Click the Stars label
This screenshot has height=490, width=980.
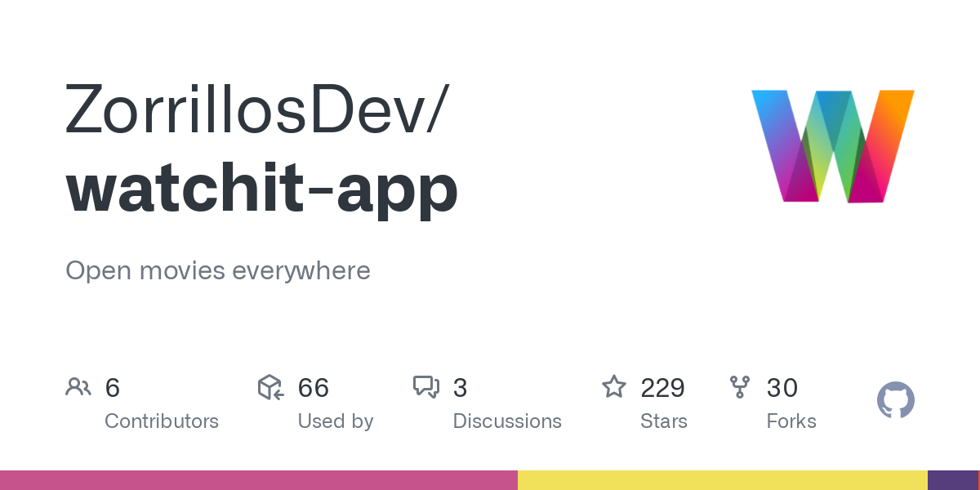664,421
